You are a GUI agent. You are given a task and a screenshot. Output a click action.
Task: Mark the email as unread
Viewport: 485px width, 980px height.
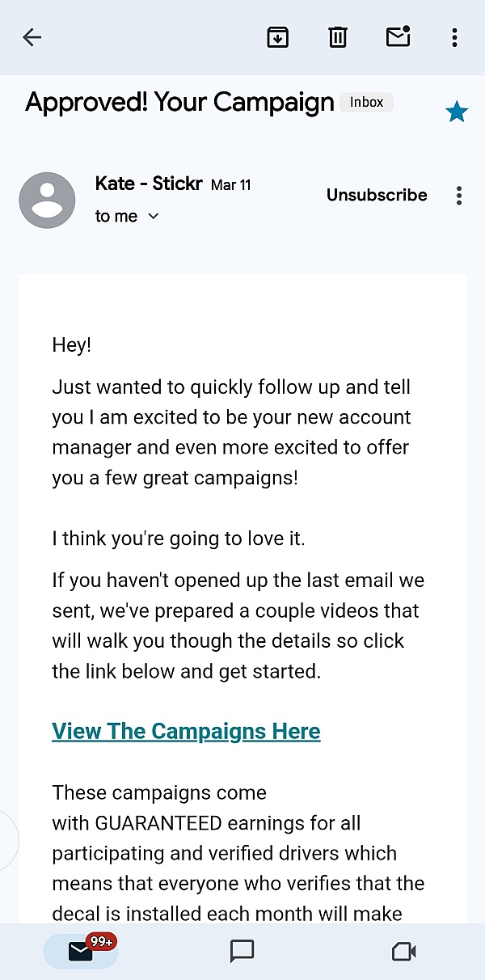tap(399, 37)
